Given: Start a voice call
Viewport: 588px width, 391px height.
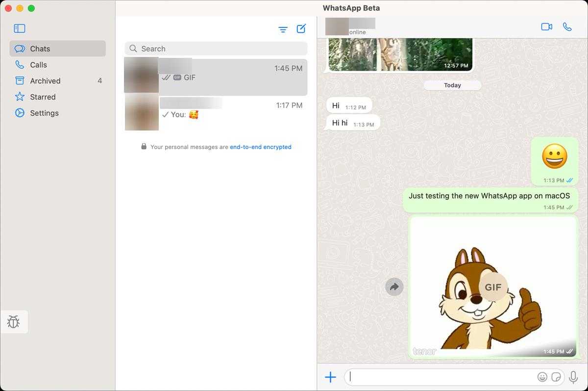Looking at the screenshot, I should coord(568,26).
